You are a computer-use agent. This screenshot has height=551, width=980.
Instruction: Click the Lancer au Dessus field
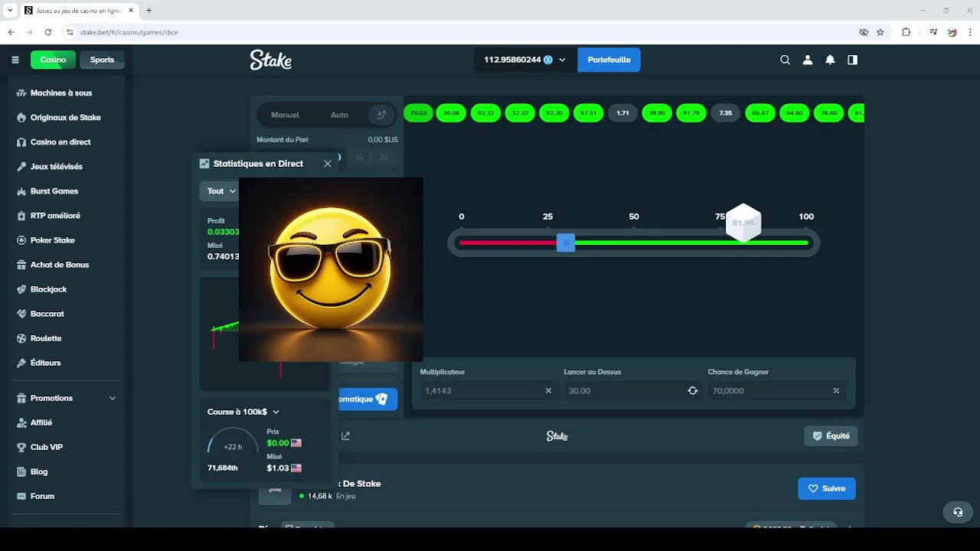click(x=632, y=390)
